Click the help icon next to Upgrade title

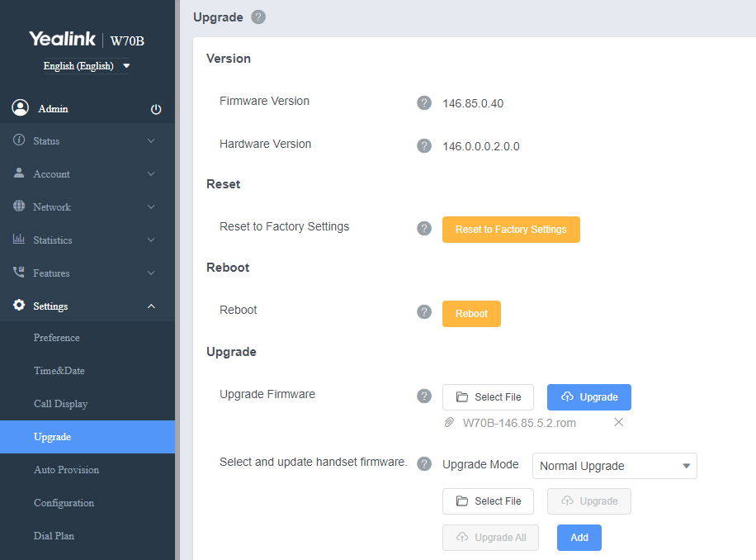pyautogui.click(x=258, y=17)
